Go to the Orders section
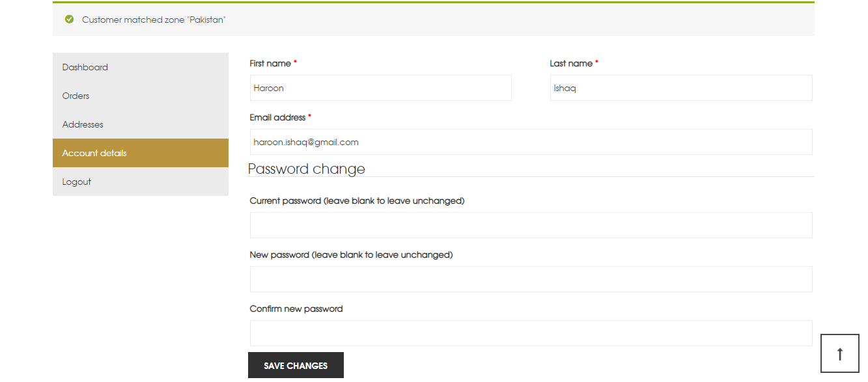Viewport: 868px width, 382px height. point(141,96)
